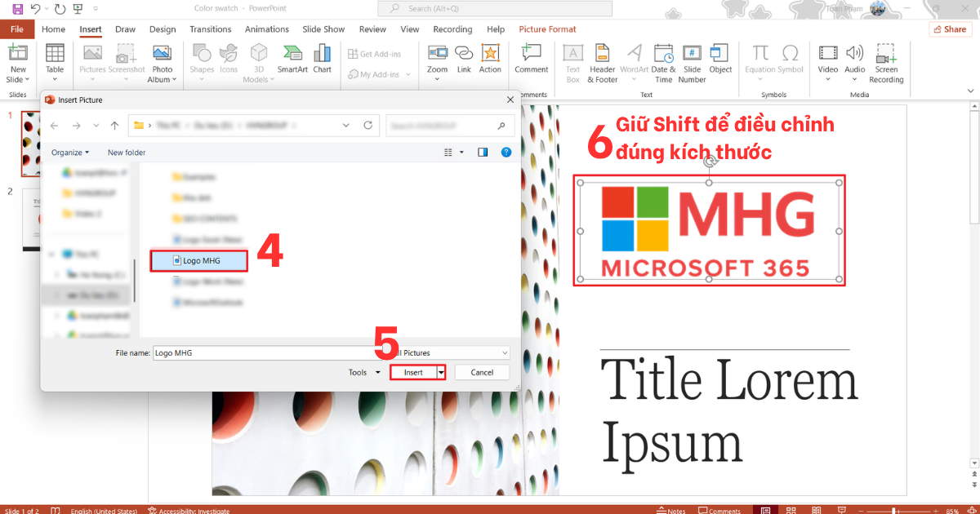Click the Cancel button
The height and width of the screenshot is (514, 980).
[x=482, y=372]
